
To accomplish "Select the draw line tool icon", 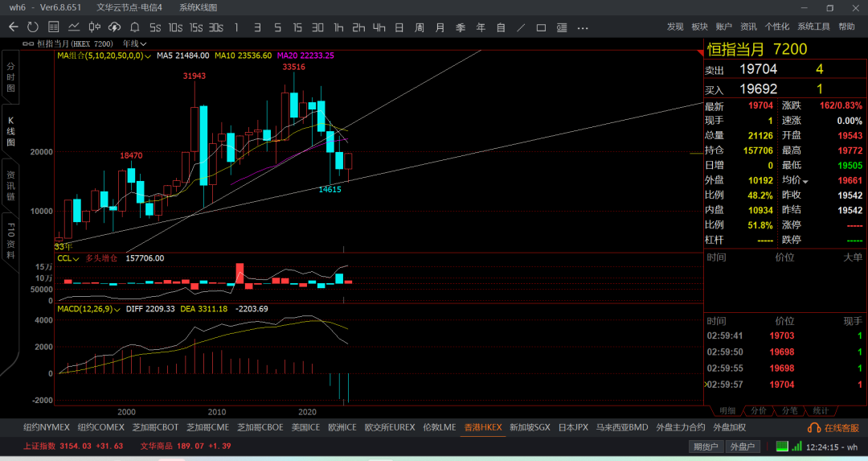I will (x=521, y=27).
